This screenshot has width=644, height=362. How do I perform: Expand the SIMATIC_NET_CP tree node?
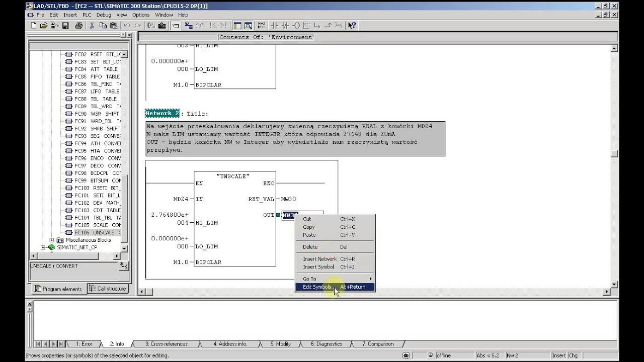[x=43, y=247]
